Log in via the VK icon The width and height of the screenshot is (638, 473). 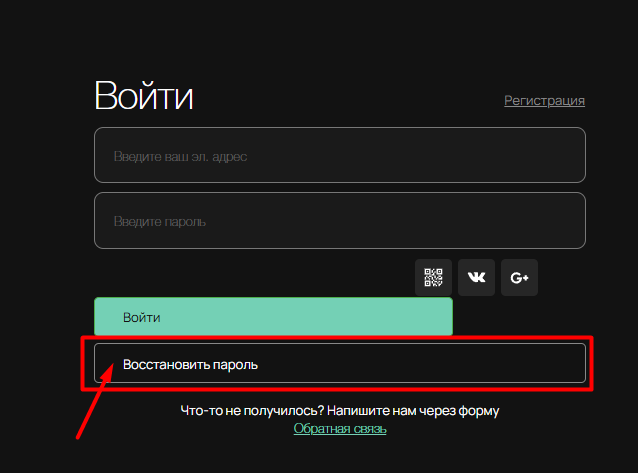[476, 277]
